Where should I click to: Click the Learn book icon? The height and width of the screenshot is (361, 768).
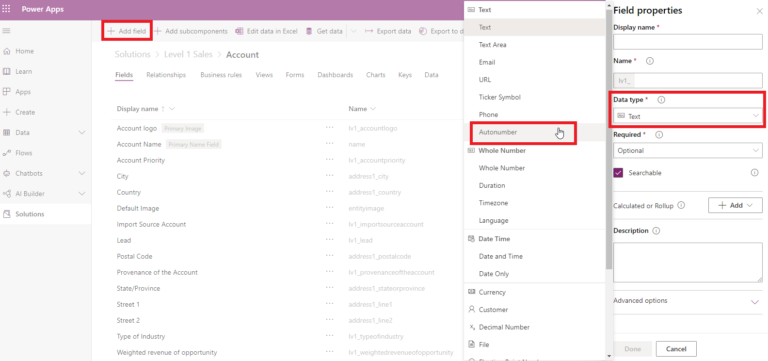(6, 72)
